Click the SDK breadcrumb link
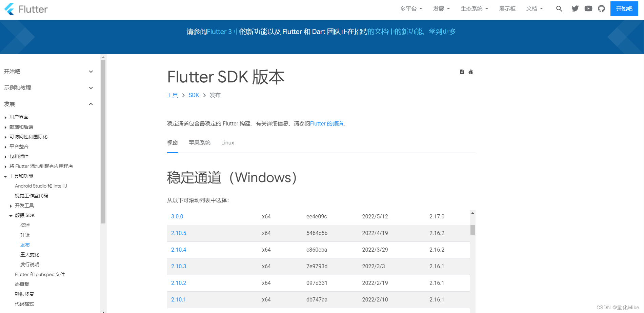Viewport: 644px width, 313px height. click(194, 95)
